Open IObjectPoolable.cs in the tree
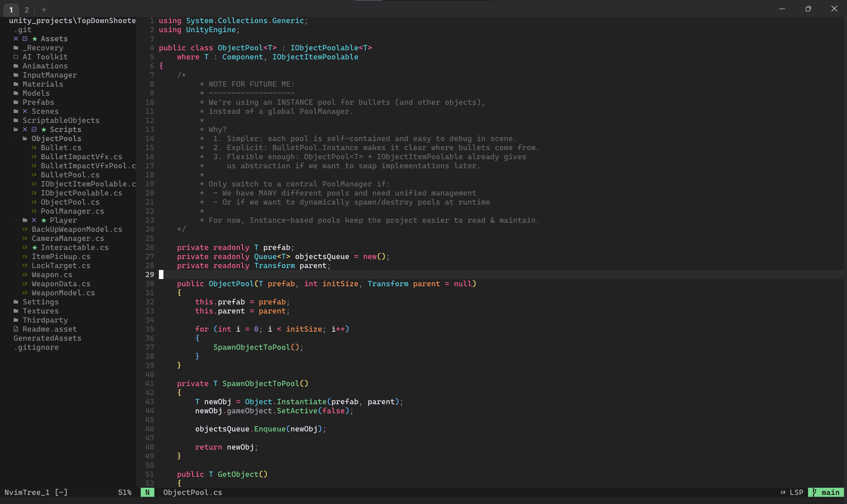This screenshot has width=847, height=504. click(x=81, y=193)
